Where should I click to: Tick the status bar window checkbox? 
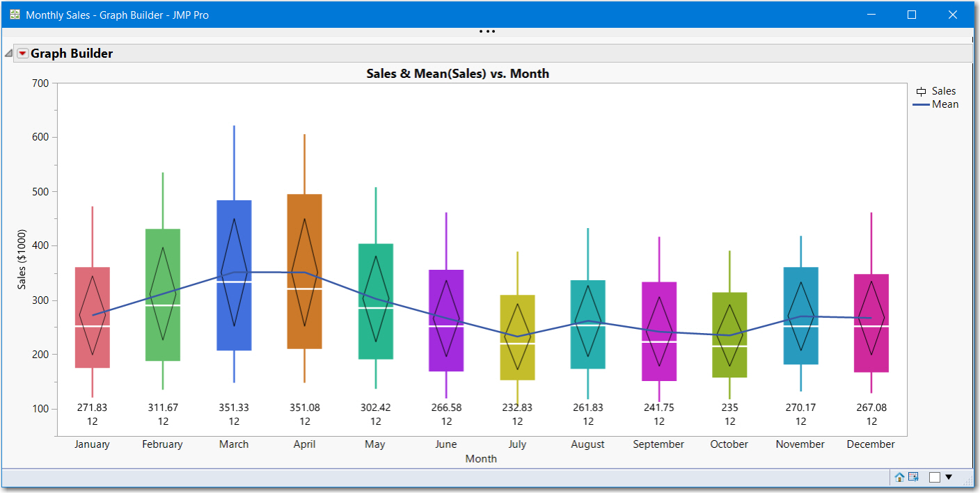click(935, 477)
